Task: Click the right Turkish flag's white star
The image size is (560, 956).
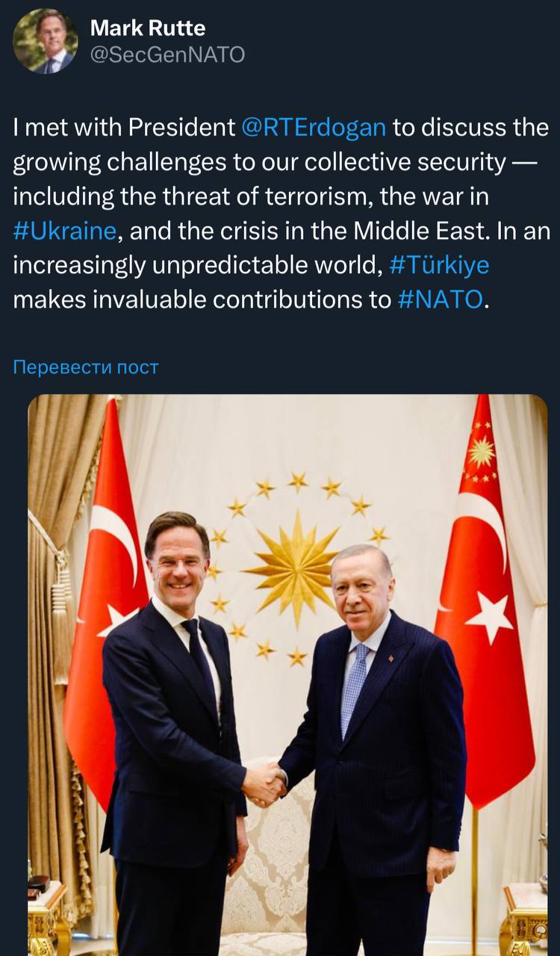Action: [491, 617]
